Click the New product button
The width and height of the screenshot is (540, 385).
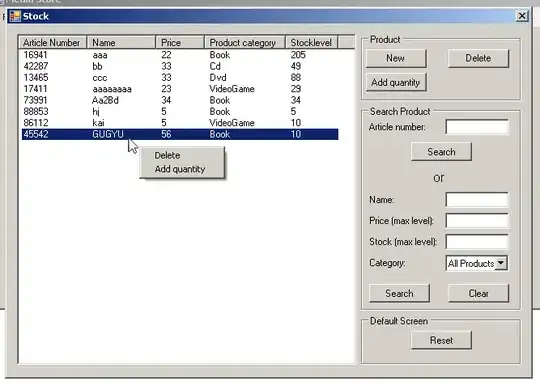396,58
